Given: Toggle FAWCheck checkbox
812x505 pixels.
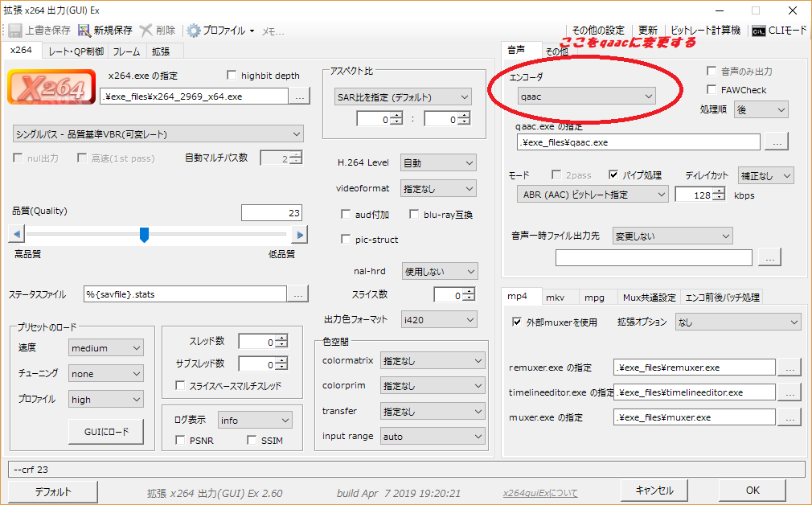Looking at the screenshot, I should point(712,89).
